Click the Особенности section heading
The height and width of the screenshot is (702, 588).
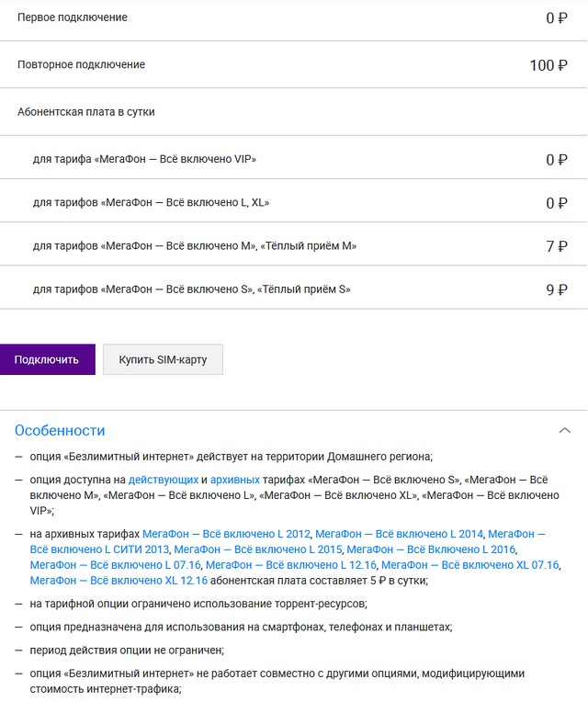click(60, 430)
